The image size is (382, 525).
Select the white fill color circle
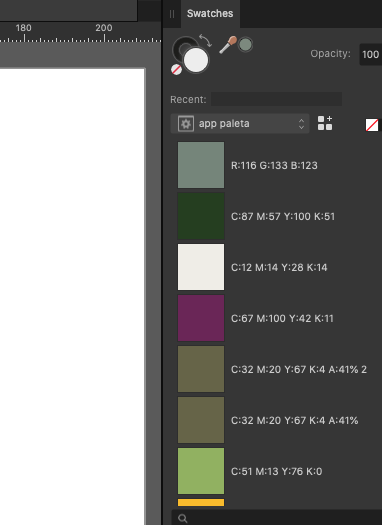click(x=196, y=60)
